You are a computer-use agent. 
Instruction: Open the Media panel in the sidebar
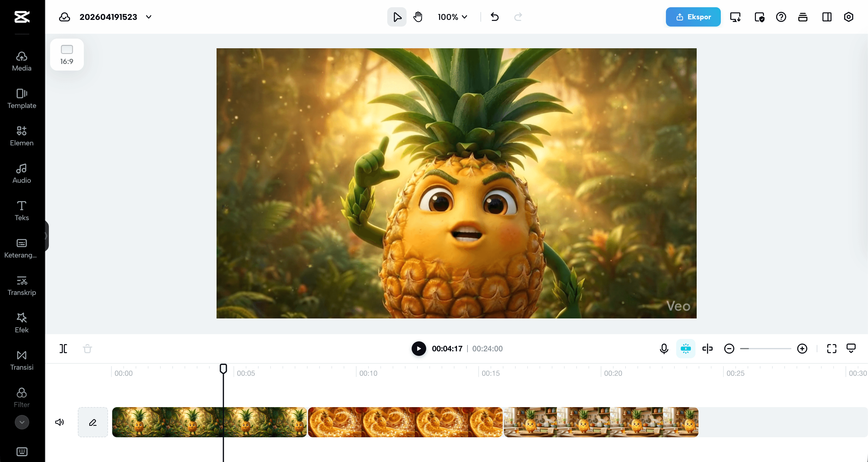[x=22, y=61]
